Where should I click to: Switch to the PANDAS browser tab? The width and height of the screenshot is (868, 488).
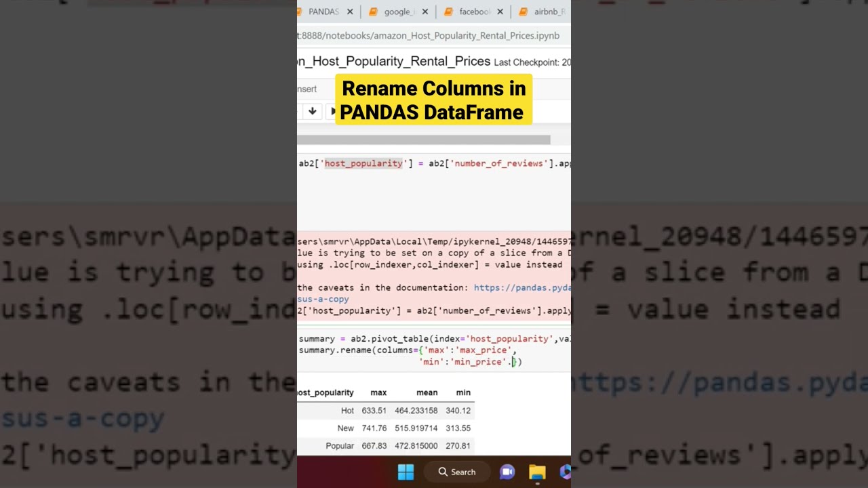pyautogui.click(x=324, y=12)
